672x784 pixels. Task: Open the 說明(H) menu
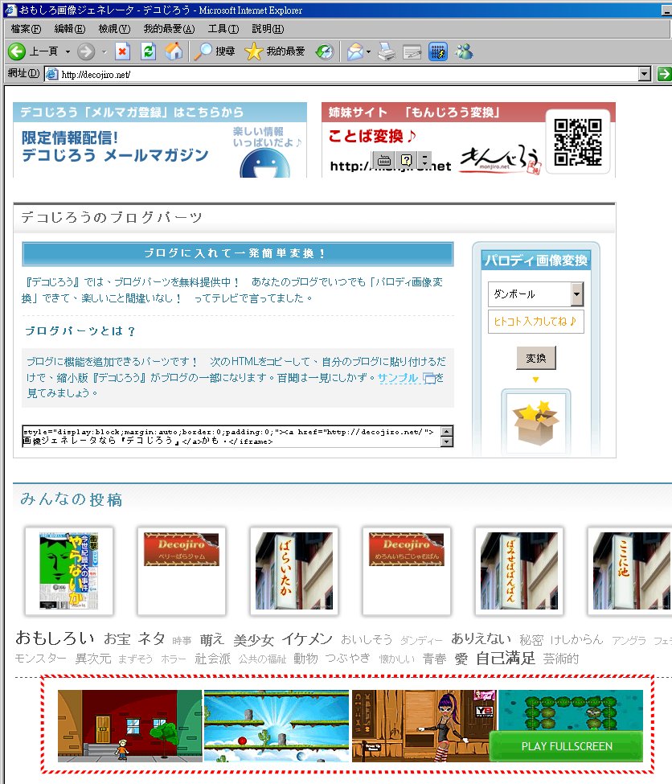pos(268,29)
